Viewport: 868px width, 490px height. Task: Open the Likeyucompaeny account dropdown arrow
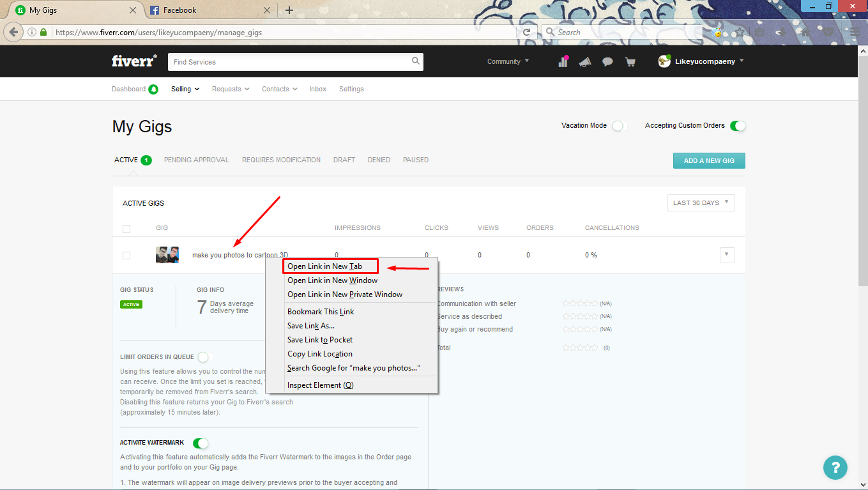[742, 61]
